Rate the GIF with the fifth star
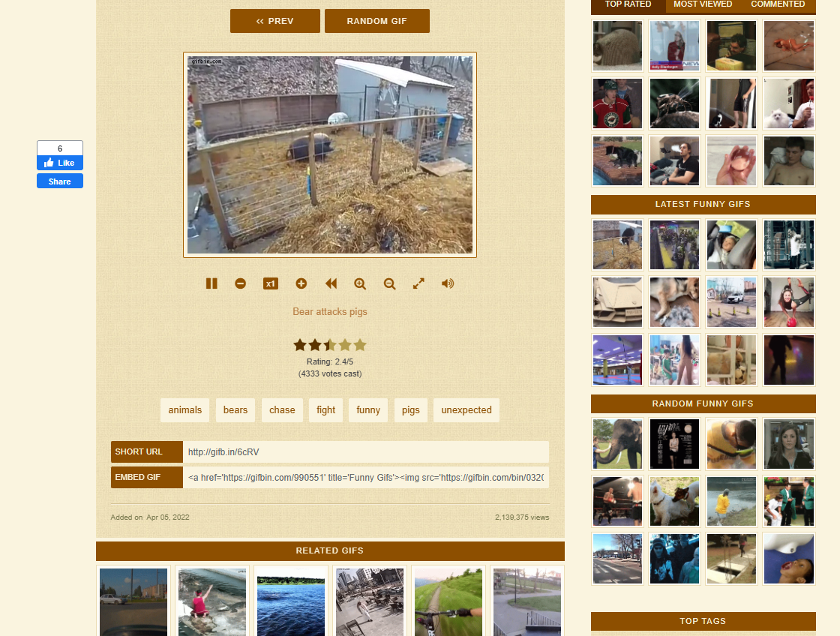840x636 pixels. [x=360, y=345]
